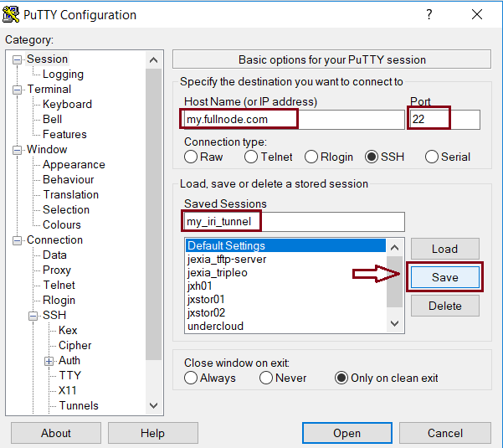This screenshot has width=503, height=448.
Task: Click the Delete session button
Action: [445, 306]
